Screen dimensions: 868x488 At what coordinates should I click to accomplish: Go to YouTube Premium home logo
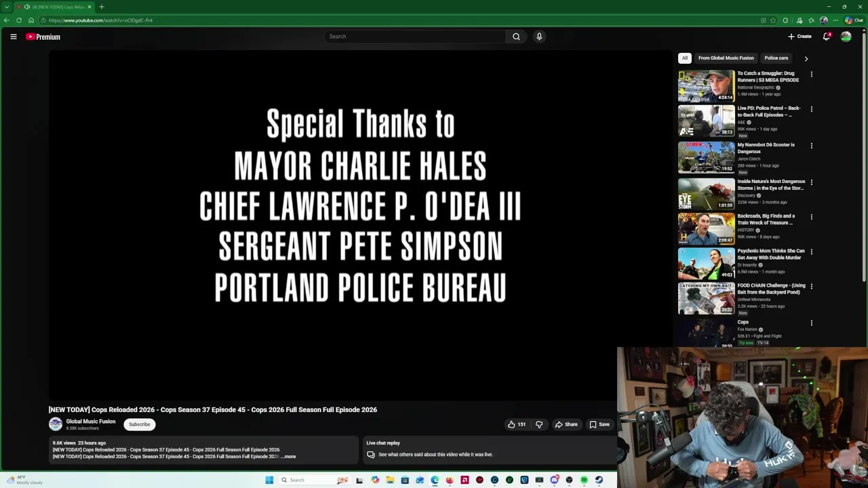coord(43,37)
